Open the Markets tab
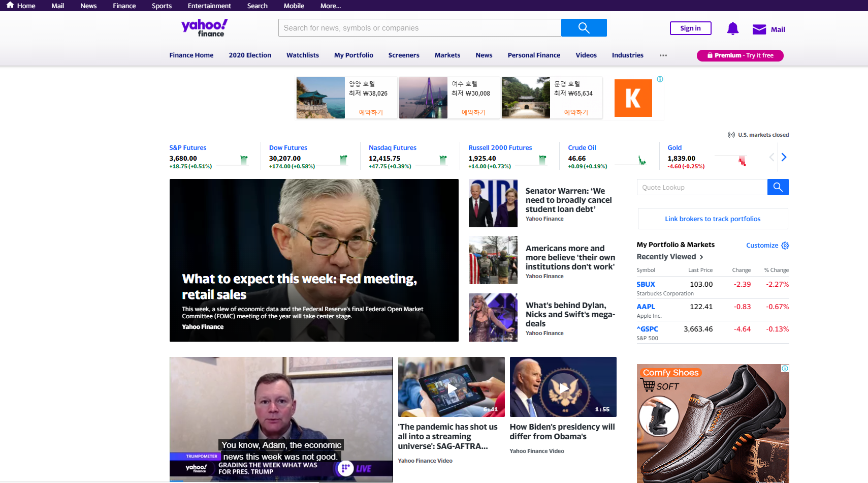The height and width of the screenshot is (483, 868). 447,55
